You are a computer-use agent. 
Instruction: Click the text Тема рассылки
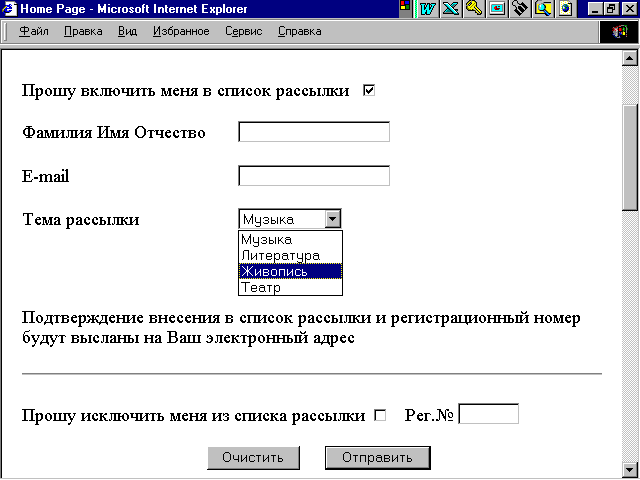(81, 220)
